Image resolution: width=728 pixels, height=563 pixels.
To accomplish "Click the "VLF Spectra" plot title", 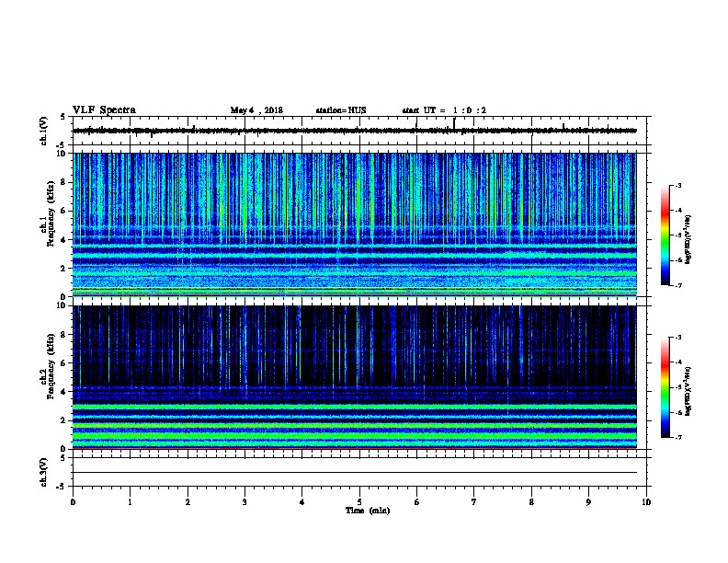I will click(x=104, y=110).
